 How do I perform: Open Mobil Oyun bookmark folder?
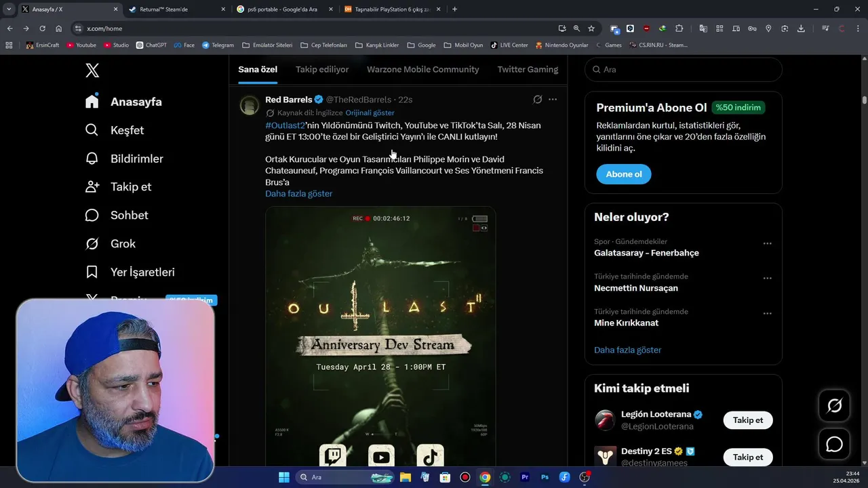463,45
